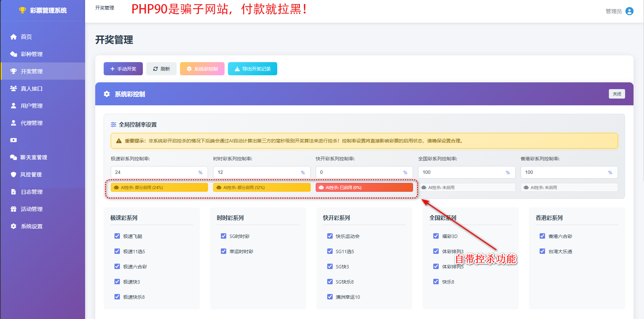Disable the 香港六合彩 checkbox
The image size is (644, 319).
[x=542, y=236]
